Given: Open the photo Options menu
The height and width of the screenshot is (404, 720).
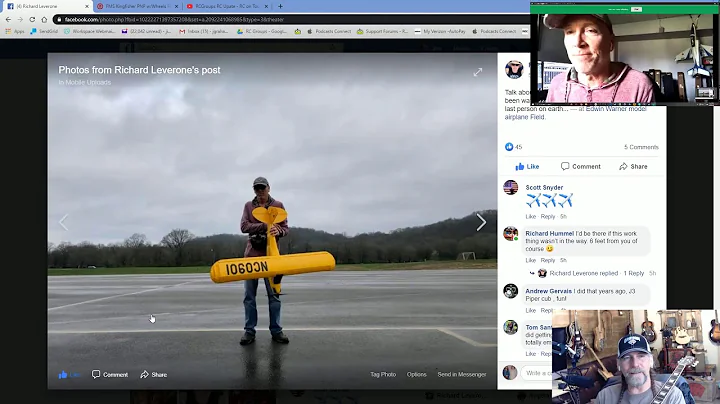Looking at the screenshot, I should [x=416, y=375].
